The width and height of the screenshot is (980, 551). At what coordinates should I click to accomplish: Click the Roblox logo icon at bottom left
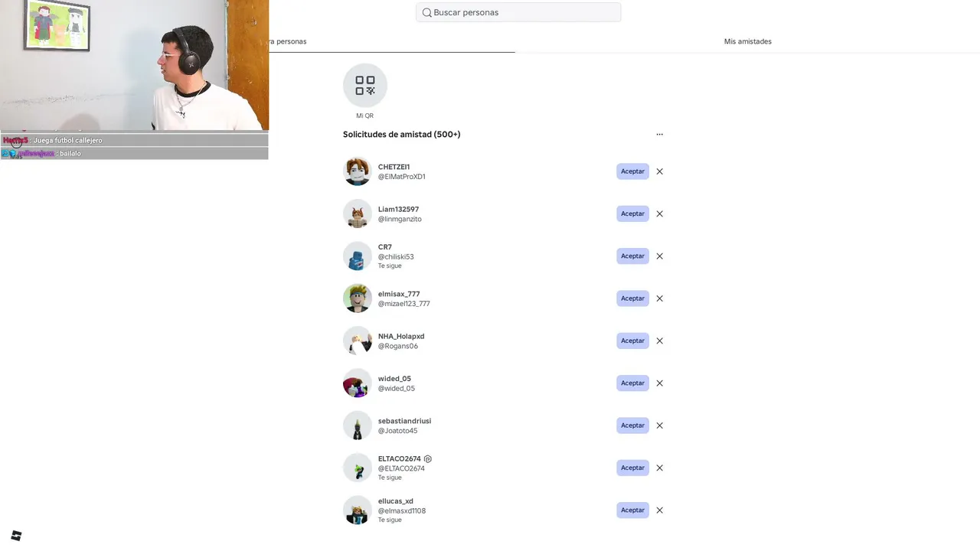coord(16,536)
